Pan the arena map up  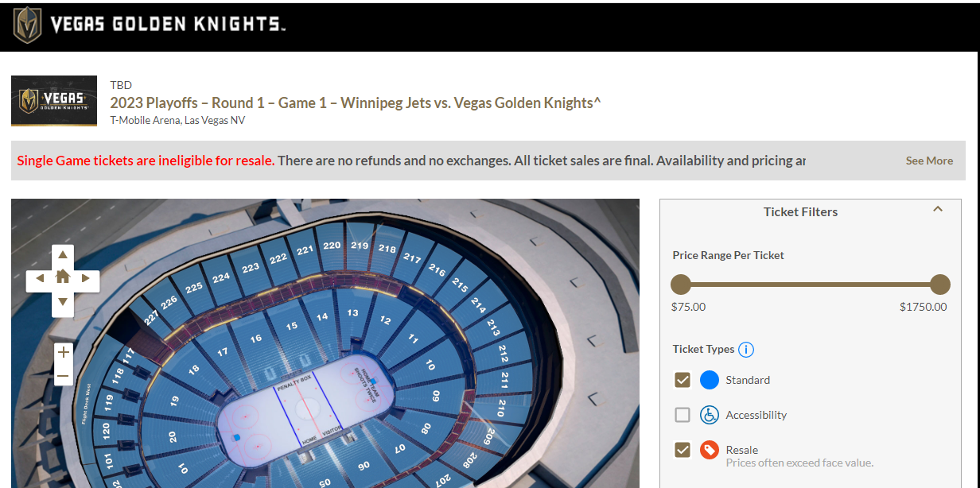(x=63, y=255)
